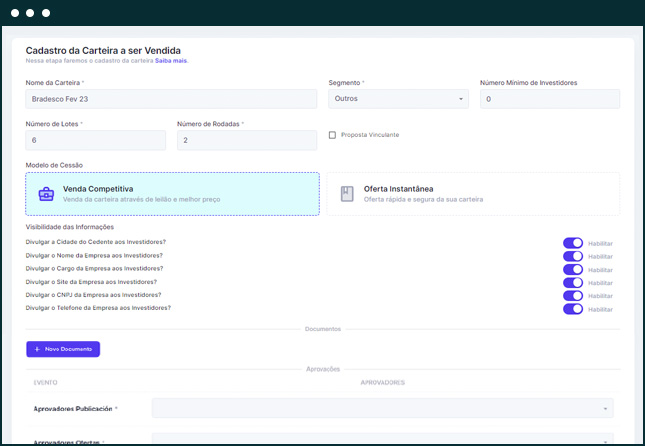Focus the Número de Lotes field

coord(96,140)
